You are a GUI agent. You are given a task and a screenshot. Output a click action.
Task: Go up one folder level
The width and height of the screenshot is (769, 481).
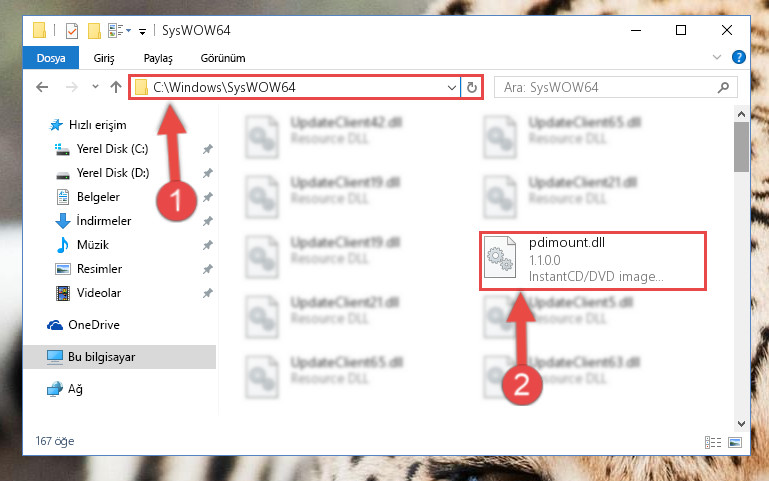tap(116, 87)
